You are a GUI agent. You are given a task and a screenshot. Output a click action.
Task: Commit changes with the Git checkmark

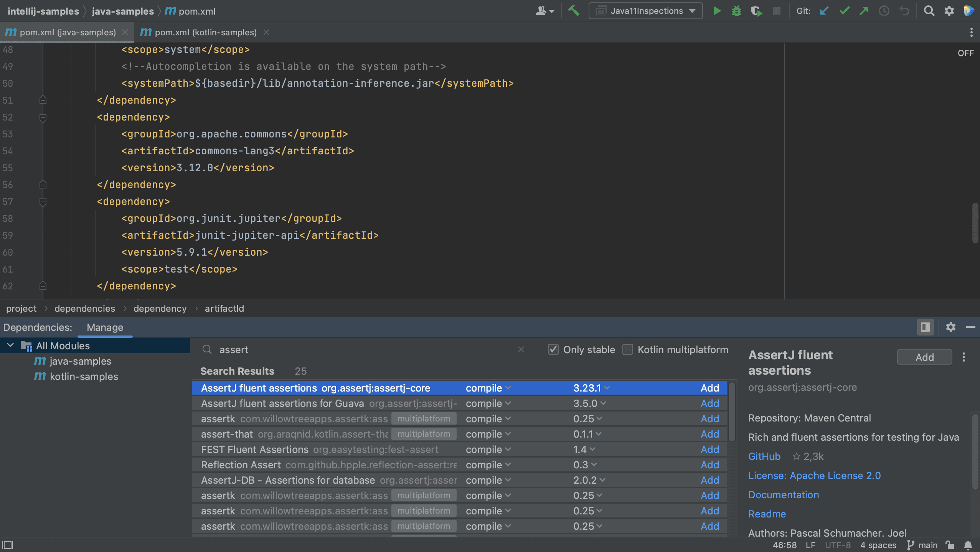point(844,11)
